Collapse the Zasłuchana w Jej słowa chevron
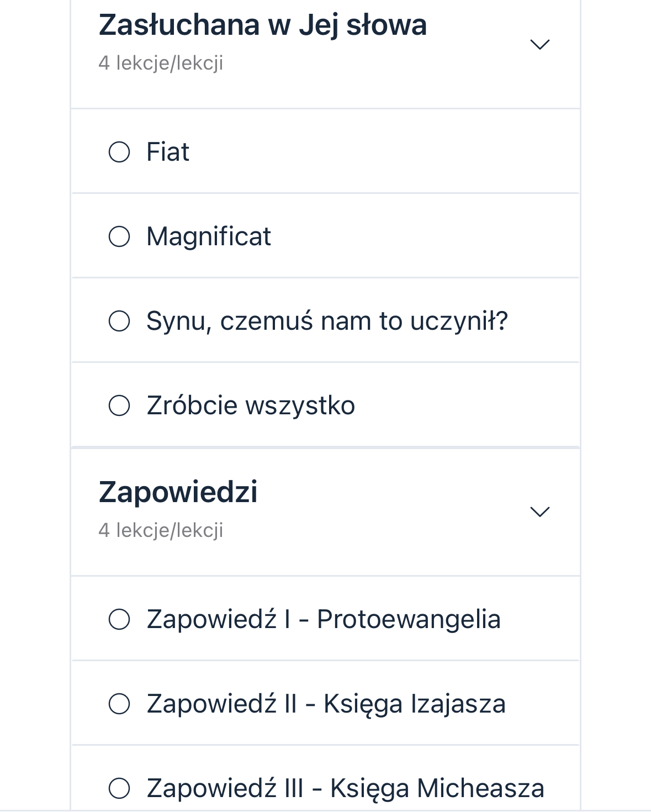 coord(539,44)
